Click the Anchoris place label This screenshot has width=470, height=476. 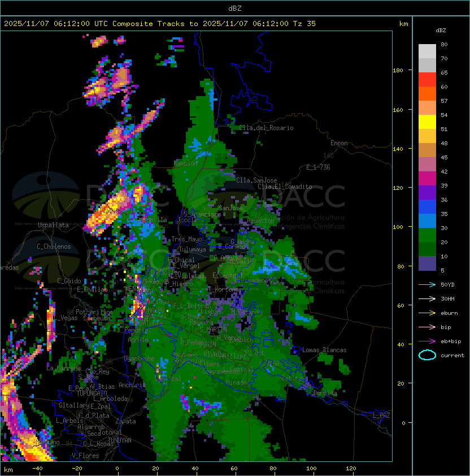[x=132, y=385]
